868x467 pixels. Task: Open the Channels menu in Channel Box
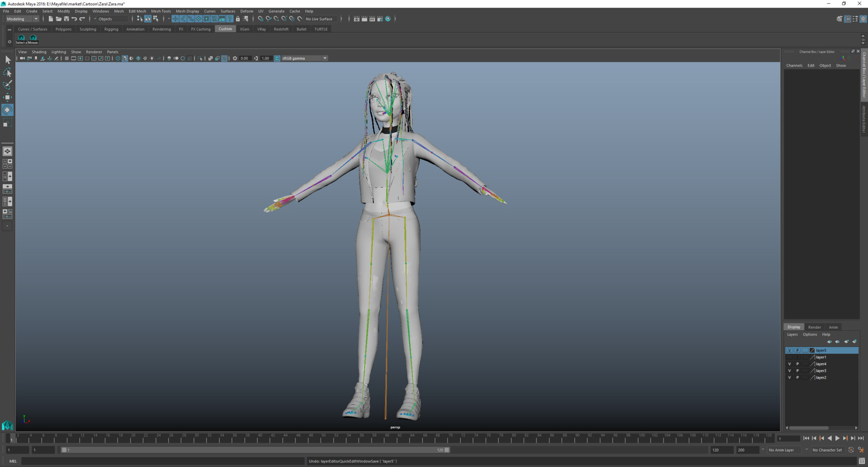(794, 66)
